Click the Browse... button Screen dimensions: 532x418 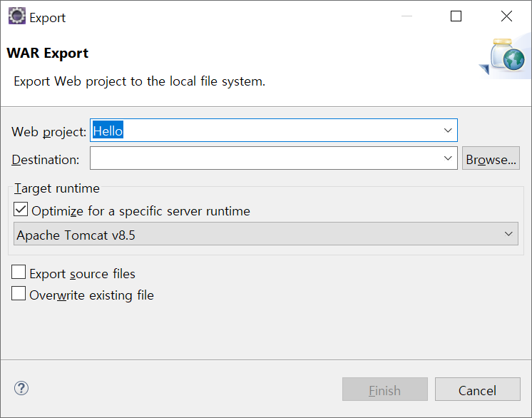(x=491, y=158)
